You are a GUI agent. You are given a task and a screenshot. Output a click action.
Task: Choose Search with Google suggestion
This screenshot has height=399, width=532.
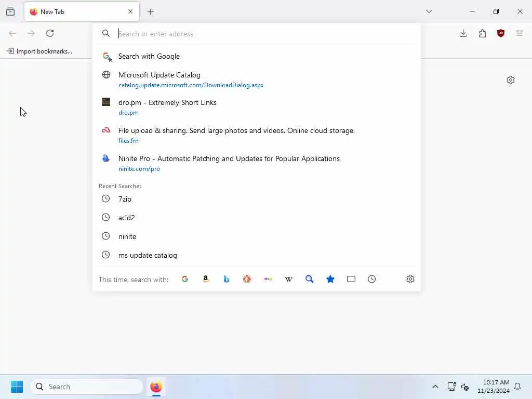(257, 56)
